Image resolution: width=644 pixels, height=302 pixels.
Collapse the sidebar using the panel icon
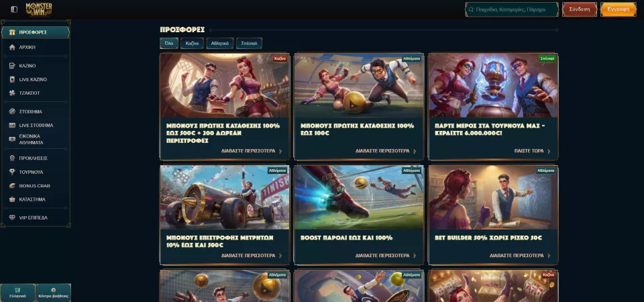tap(14, 9)
